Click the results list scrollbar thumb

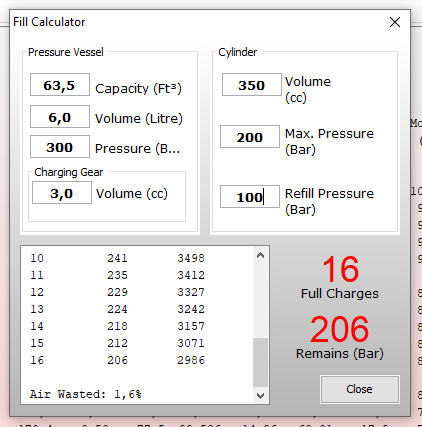point(260,363)
